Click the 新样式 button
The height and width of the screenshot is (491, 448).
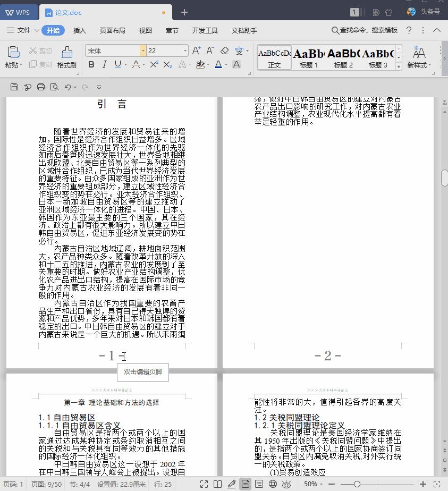419,57
